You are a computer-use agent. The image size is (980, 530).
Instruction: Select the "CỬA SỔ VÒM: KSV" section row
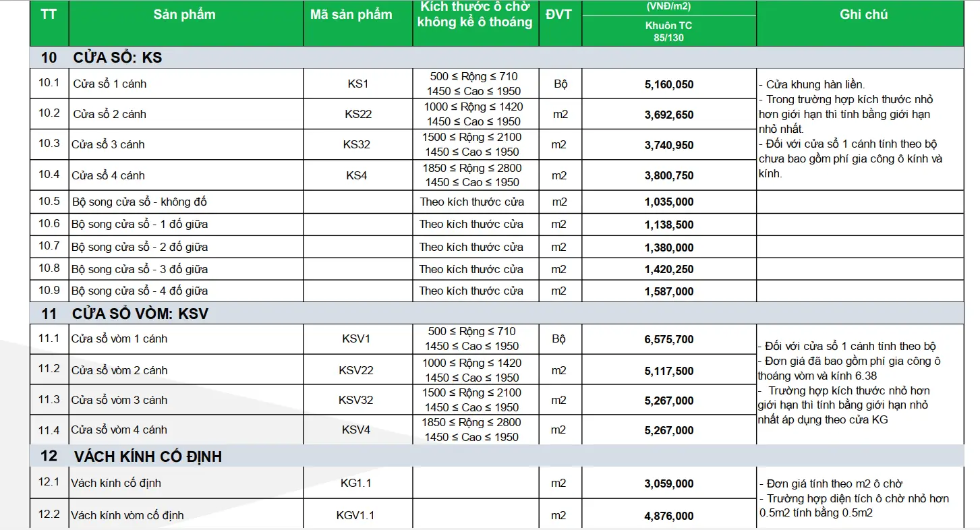[140, 314]
